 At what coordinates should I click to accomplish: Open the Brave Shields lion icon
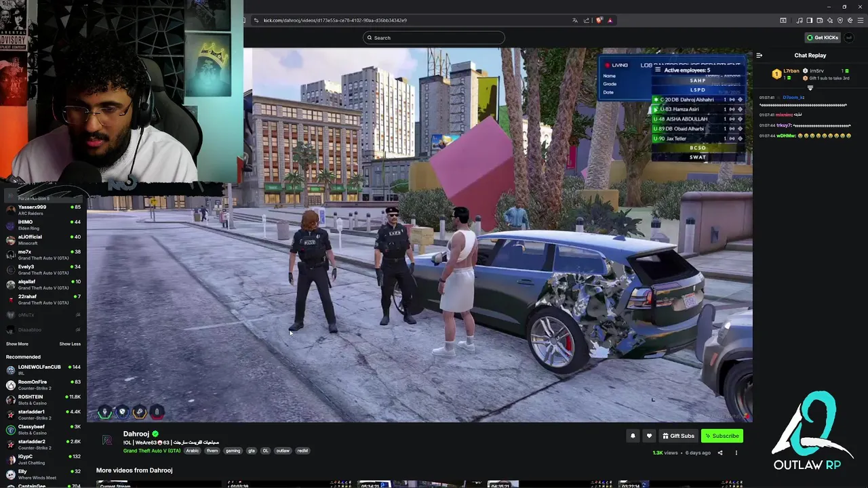pyautogui.click(x=599, y=20)
